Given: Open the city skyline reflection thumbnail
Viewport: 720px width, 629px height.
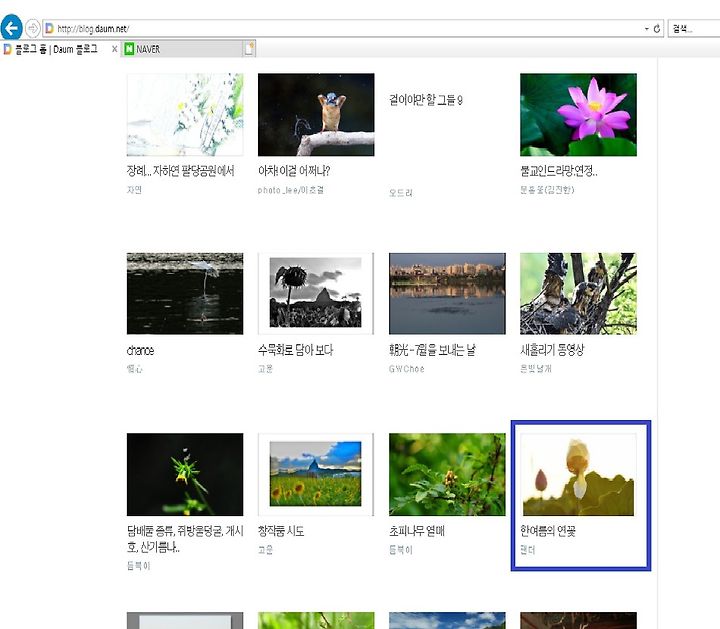Looking at the screenshot, I should click(x=447, y=293).
